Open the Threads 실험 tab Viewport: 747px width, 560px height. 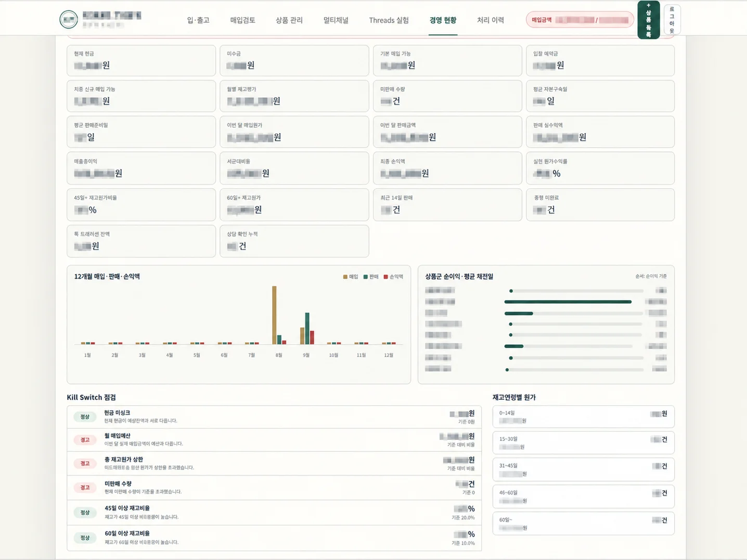[x=389, y=20]
